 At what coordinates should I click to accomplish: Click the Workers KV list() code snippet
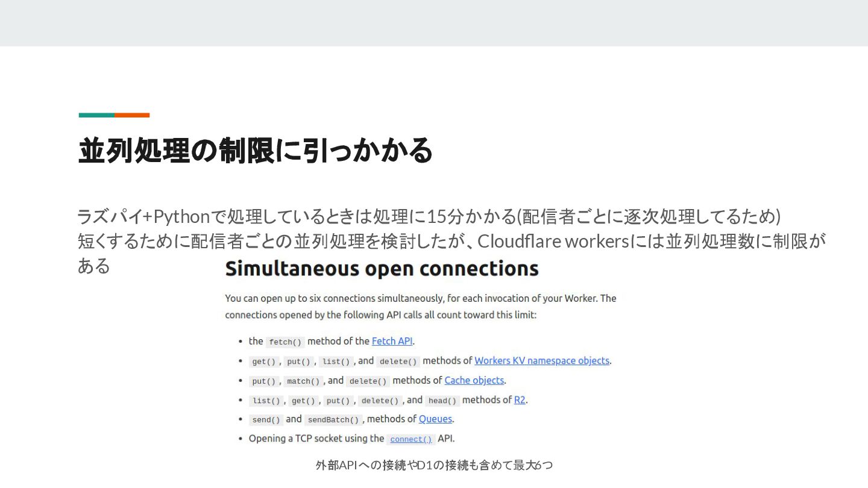[x=336, y=361]
